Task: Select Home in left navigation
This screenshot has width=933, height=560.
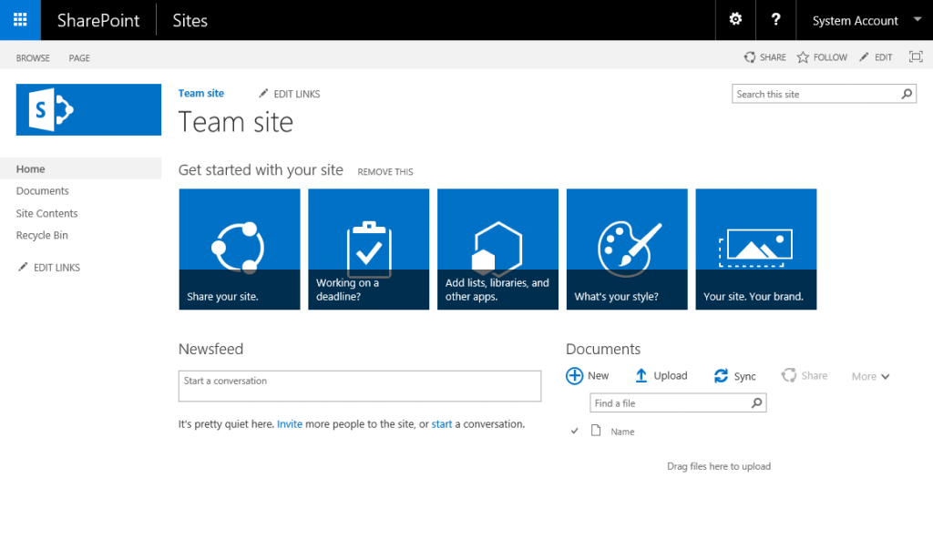Action: coord(80,168)
